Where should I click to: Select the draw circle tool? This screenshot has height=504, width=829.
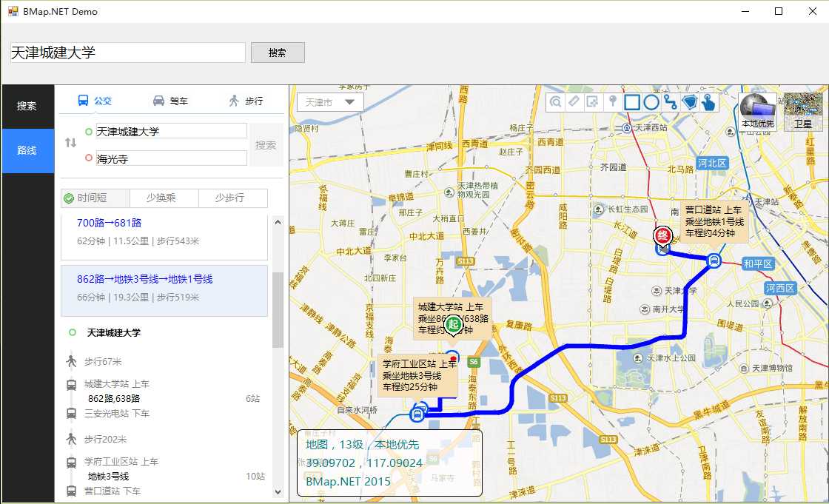(651, 102)
